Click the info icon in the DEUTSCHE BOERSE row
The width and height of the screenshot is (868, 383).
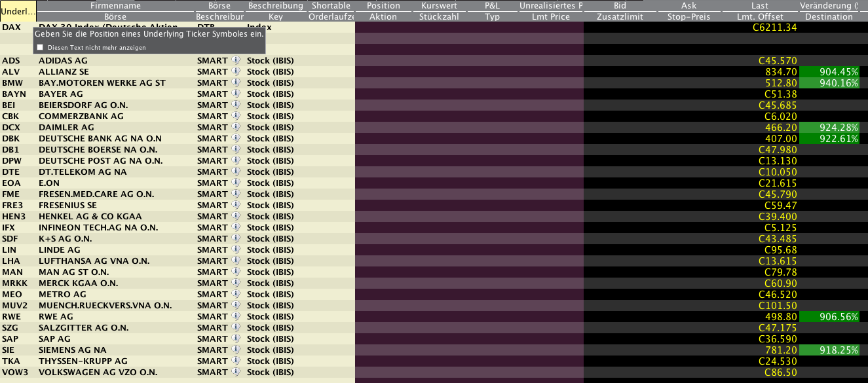pos(236,150)
